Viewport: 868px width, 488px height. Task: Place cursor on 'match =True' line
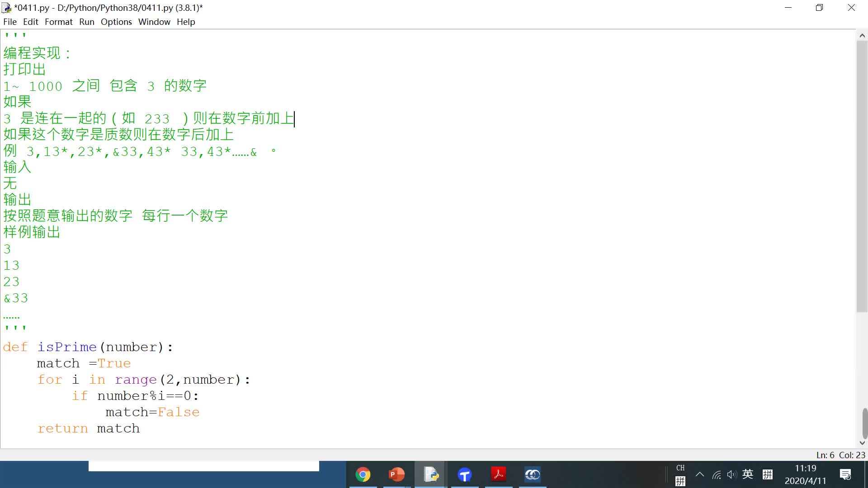84,363
